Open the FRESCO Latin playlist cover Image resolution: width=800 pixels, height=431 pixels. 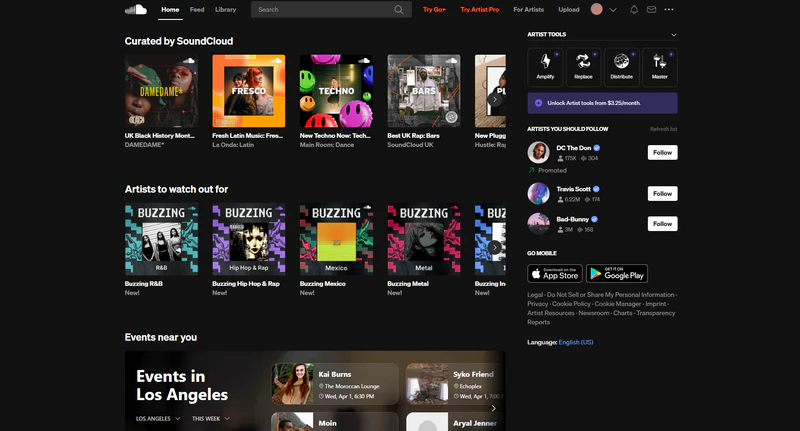coord(248,91)
